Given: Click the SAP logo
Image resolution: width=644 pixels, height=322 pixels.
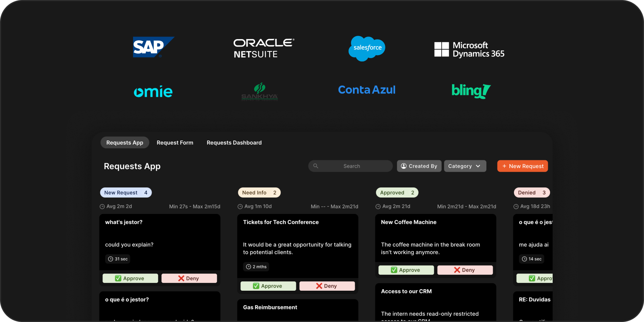Looking at the screenshot, I should point(153,47).
